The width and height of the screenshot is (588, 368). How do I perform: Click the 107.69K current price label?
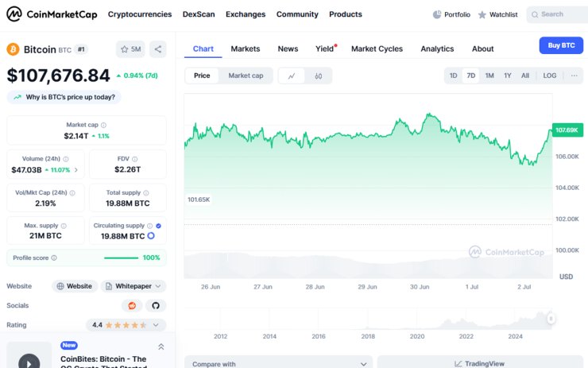click(x=567, y=130)
